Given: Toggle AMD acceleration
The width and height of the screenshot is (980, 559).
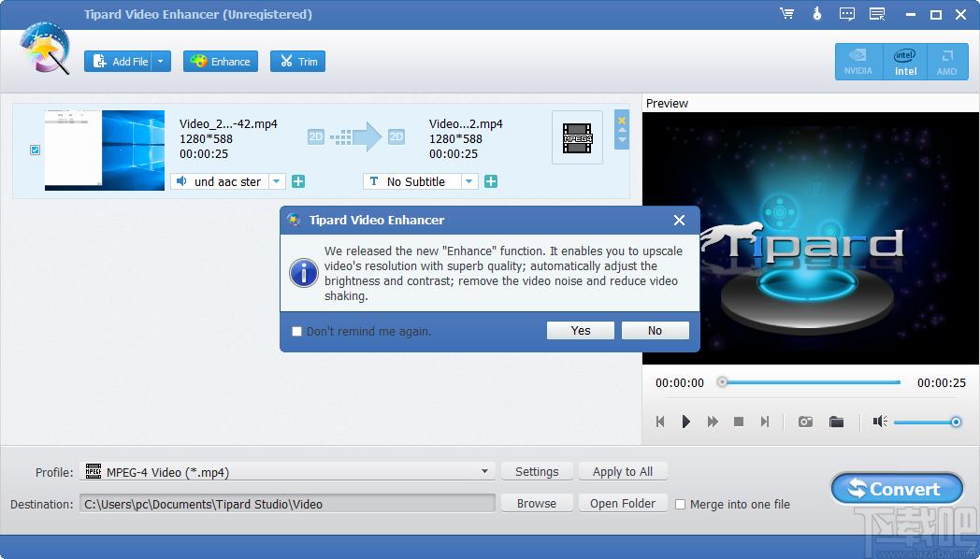Looking at the screenshot, I should [947, 62].
